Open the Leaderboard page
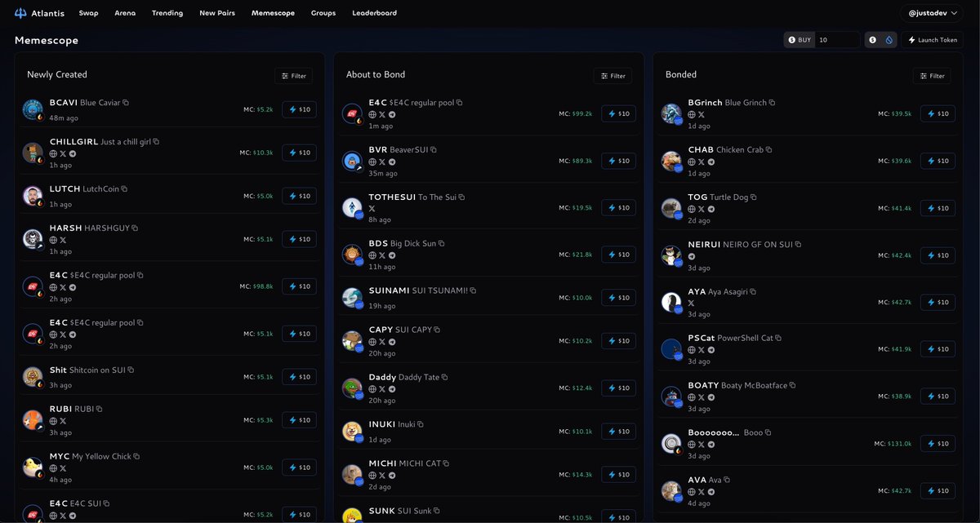 click(374, 13)
